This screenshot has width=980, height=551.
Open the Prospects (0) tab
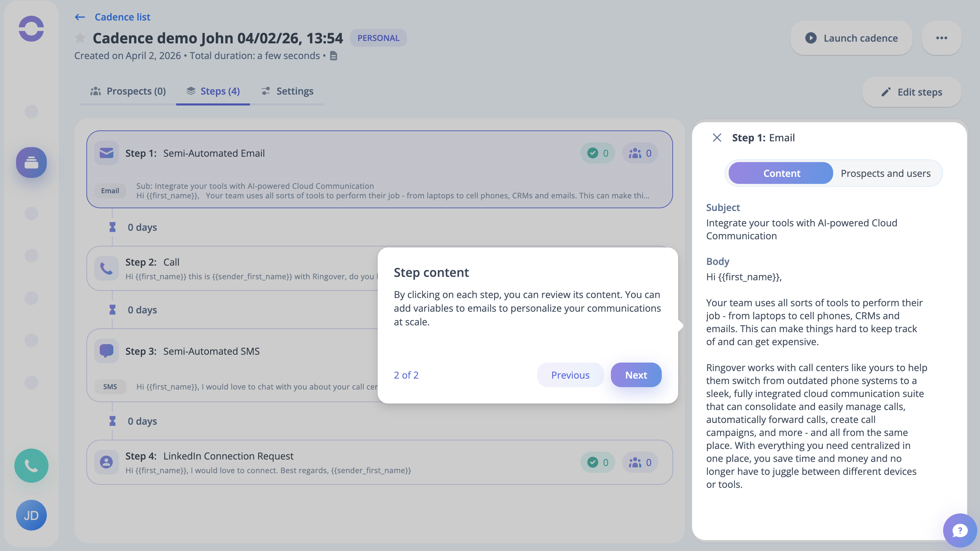point(128,91)
